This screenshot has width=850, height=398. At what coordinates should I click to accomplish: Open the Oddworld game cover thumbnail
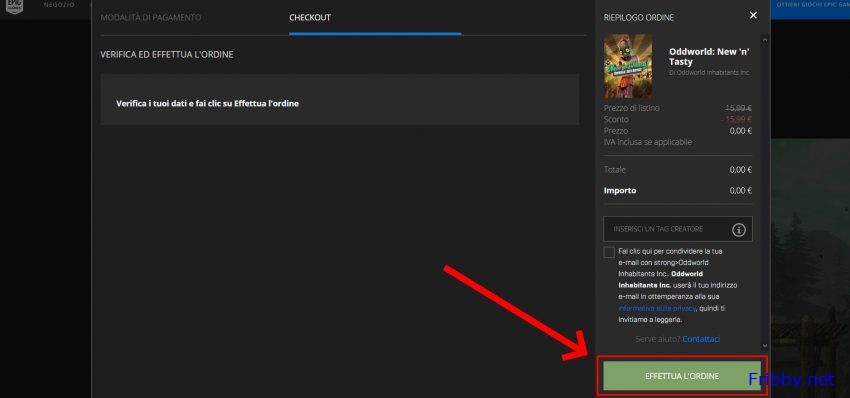pos(628,66)
